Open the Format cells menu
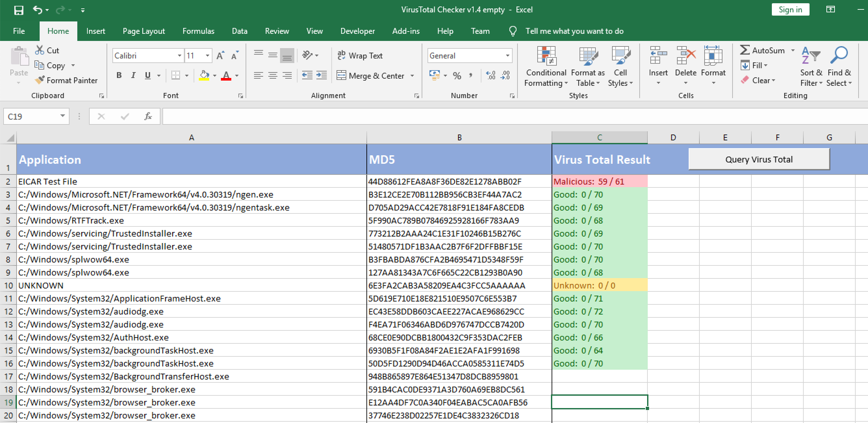Screen dimensions: 868x423 [713, 66]
